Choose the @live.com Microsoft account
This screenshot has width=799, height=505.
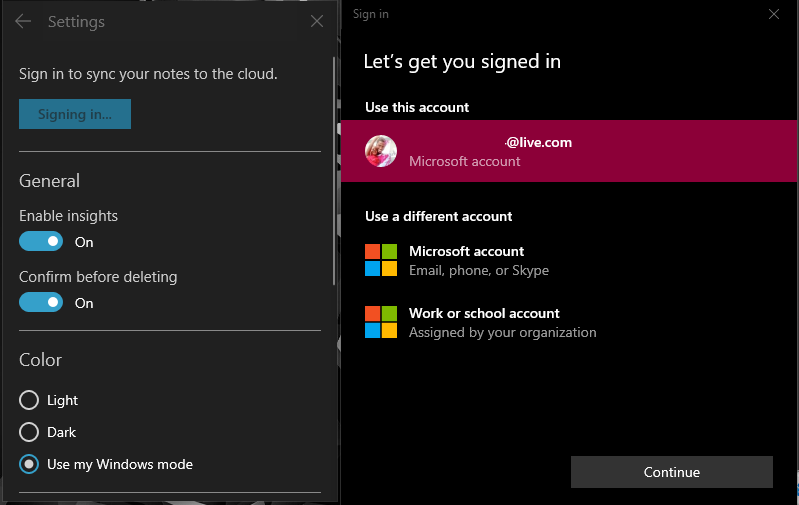[569, 151]
